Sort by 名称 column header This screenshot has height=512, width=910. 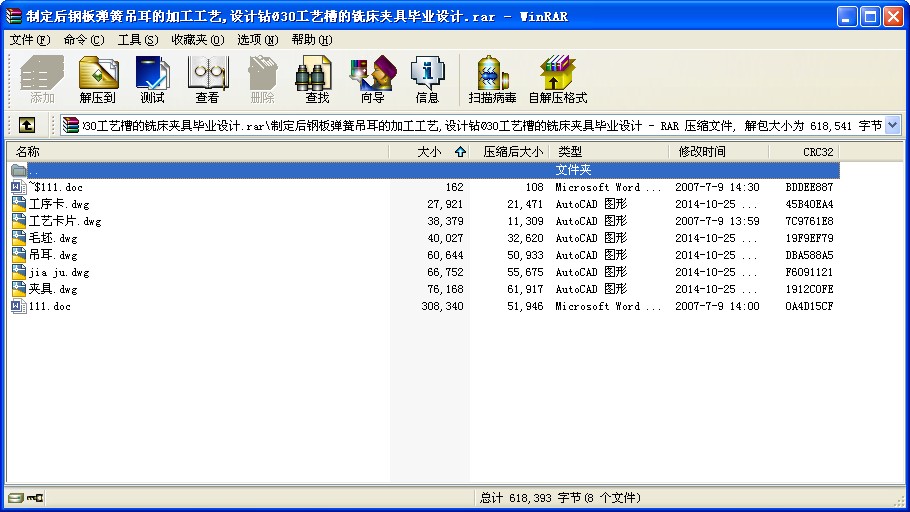[x=197, y=152]
